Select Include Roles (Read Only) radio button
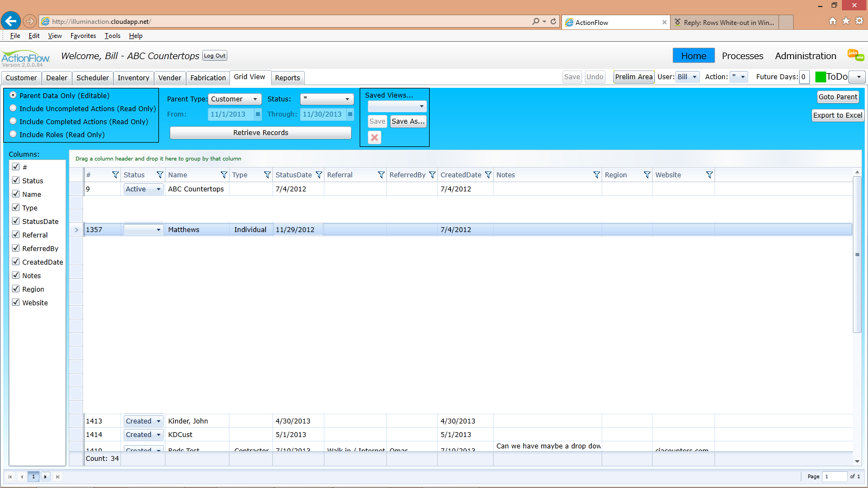 tap(13, 134)
